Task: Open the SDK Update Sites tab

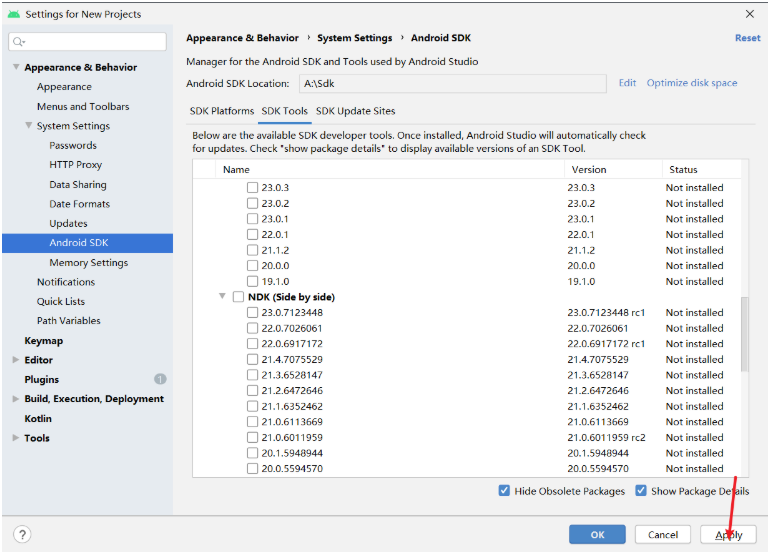Action: pyautogui.click(x=356, y=111)
